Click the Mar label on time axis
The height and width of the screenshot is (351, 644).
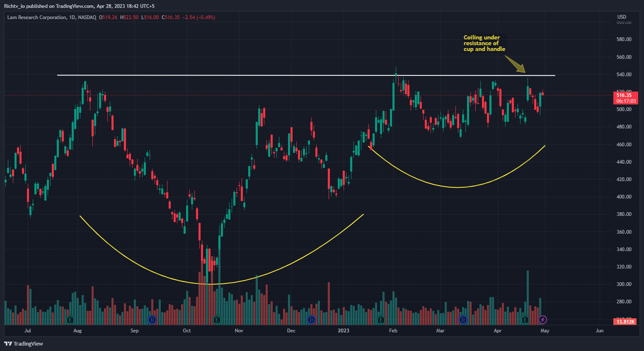441,331
